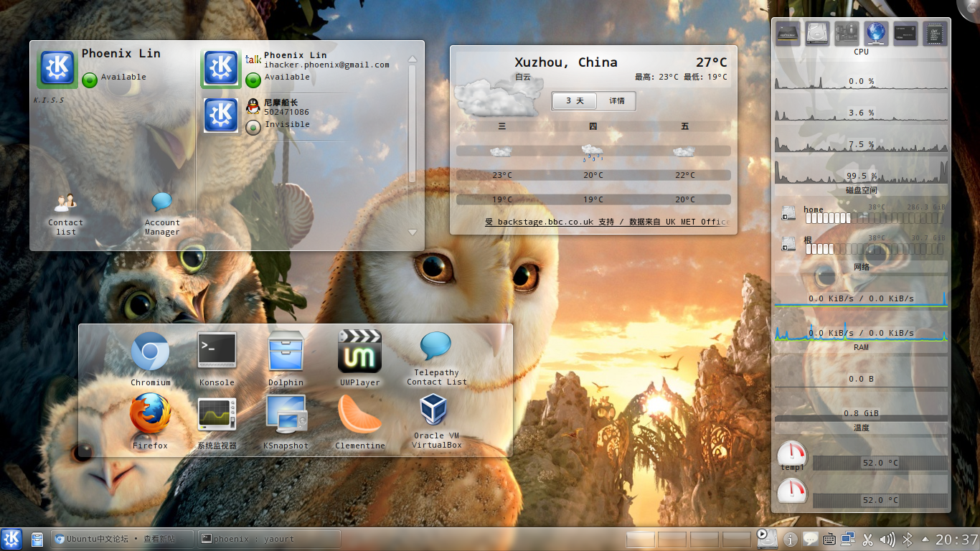Viewport: 980px width, 551px height.
Task: Toggle hard disk icon in system monitor
Action: [817, 33]
